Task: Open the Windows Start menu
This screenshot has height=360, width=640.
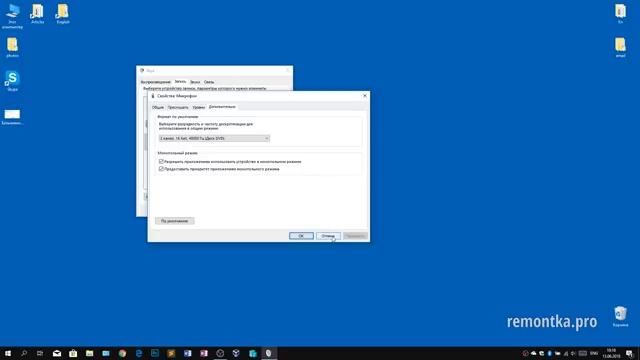Action: (x=8, y=353)
